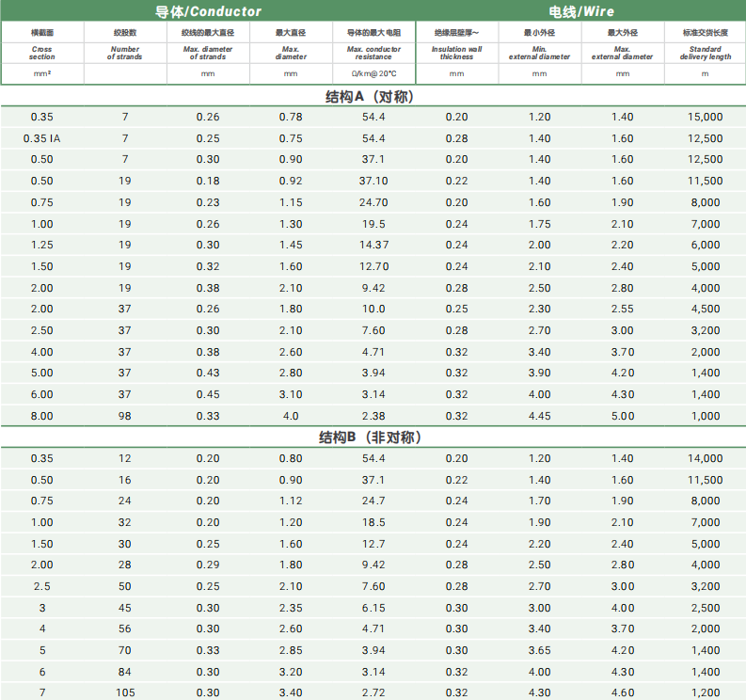Click the 导体/Conductor group header

click(x=208, y=11)
